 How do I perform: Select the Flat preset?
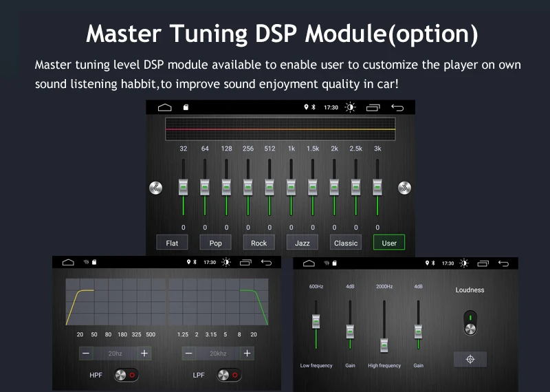(x=172, y=243)
